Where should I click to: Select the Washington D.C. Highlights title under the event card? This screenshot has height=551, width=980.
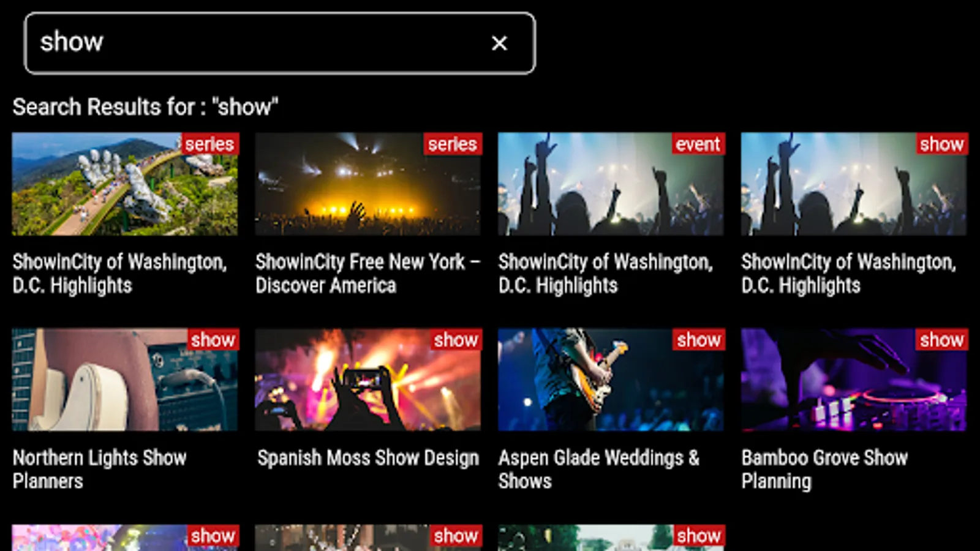tap(605, 274)
